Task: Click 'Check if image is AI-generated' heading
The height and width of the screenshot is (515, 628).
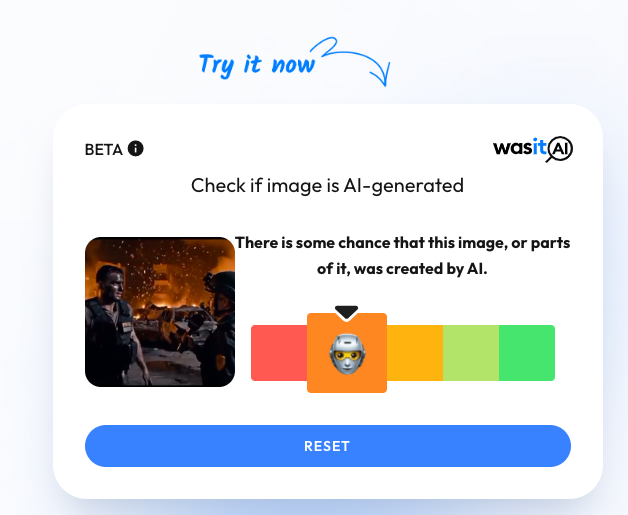Action: coord(327,186)
